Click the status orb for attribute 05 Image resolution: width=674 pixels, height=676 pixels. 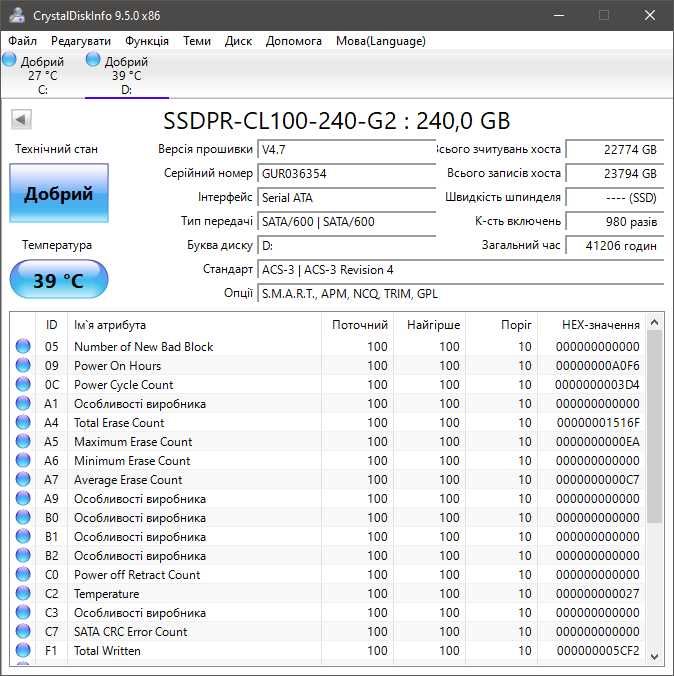pos(23,346)
